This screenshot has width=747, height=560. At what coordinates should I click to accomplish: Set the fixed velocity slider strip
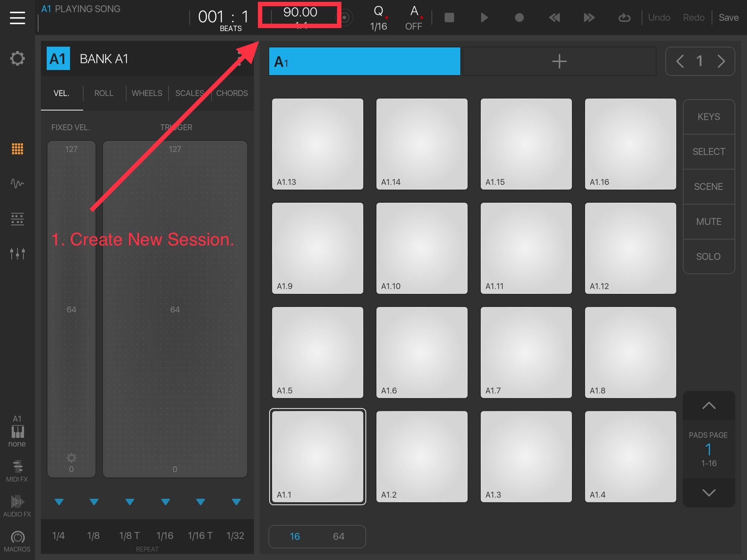(x=71, y=309)
